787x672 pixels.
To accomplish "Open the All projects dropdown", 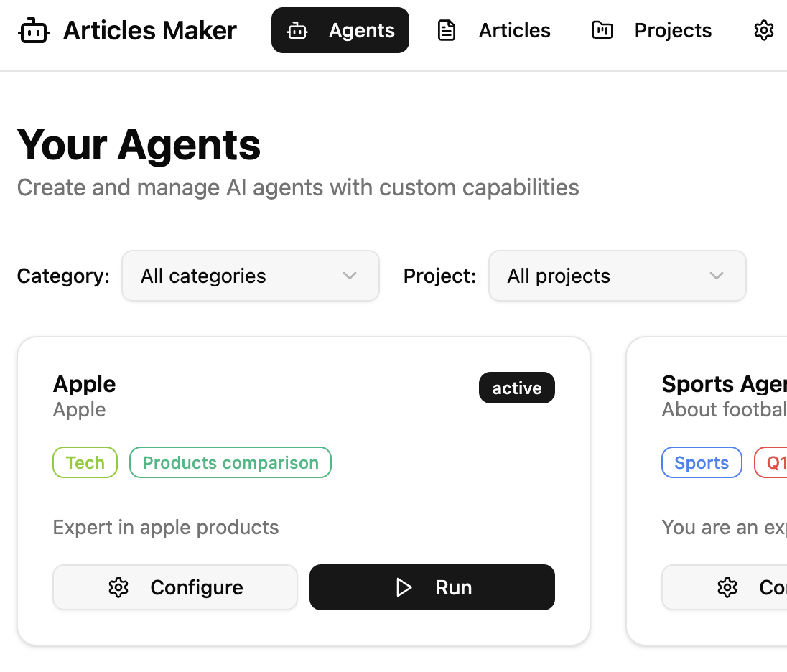I will point(617,276).
